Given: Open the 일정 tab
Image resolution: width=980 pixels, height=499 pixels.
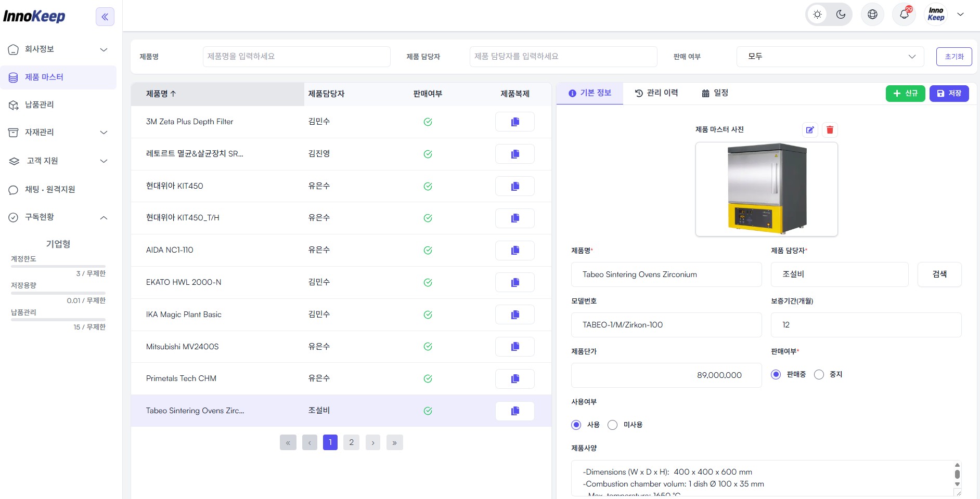Looking at the screenshot, I should coord(715,93).
